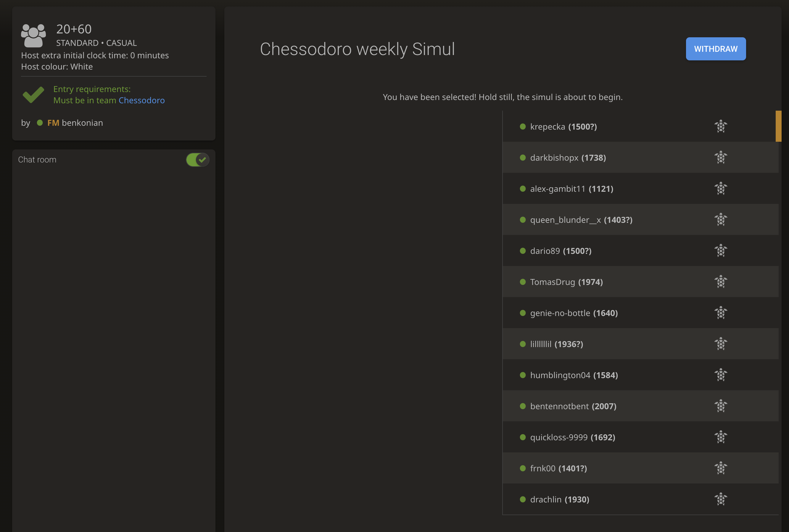Open host benkonian's profile
Screen dimensions: 789x532
click(x=75, y=123)
